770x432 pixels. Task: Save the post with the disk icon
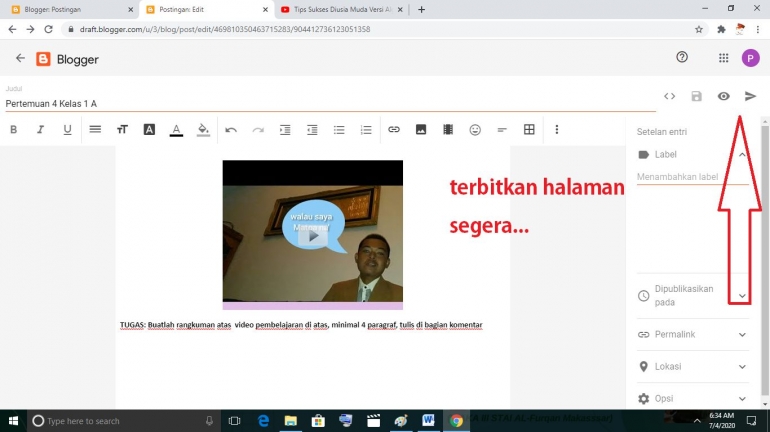point(696,96)
